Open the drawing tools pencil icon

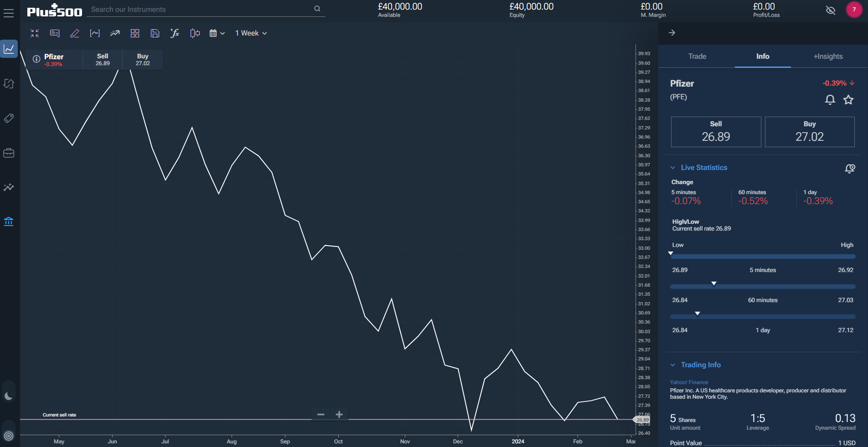pyautogui.click(x=75, y=33)
